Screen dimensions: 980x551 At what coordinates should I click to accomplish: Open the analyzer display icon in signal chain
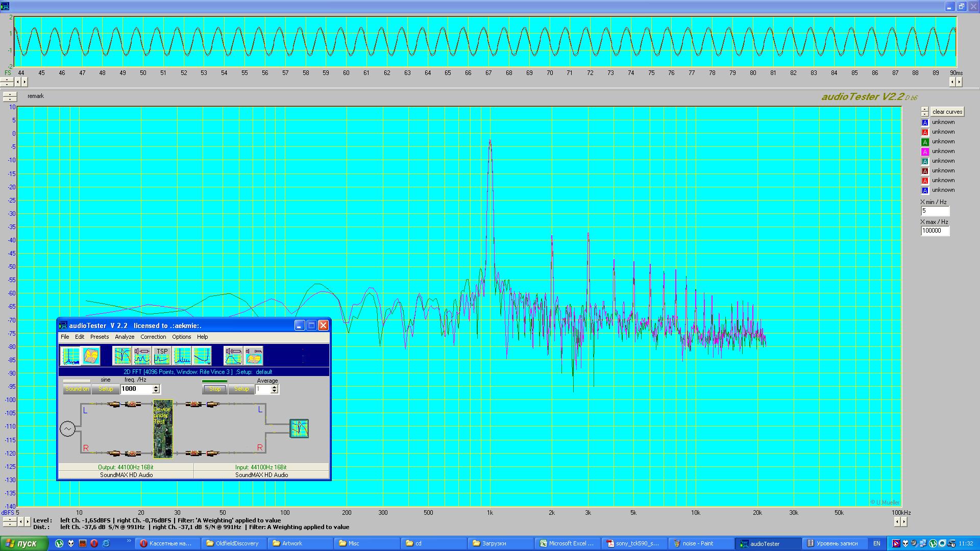pos(299,429)
